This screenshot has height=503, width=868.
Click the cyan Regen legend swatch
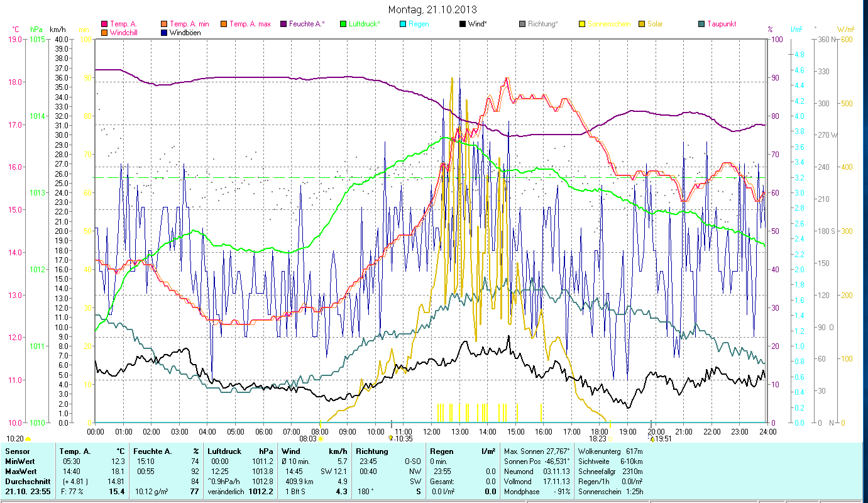click(x=402, y=24)
